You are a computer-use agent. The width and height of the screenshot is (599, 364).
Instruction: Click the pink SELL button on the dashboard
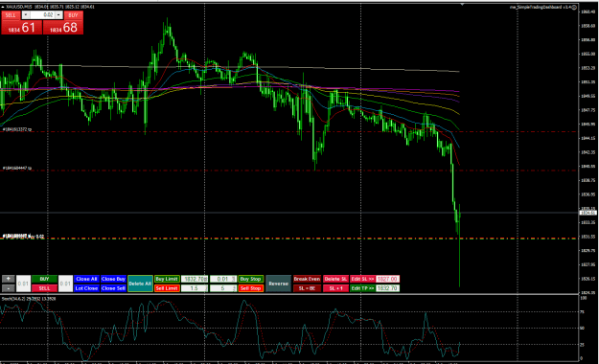44,288
